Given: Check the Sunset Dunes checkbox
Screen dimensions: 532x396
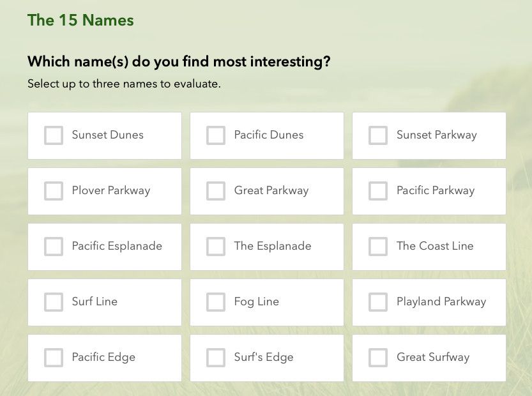Looking at the screenshot, I should (x=54, y=135).
